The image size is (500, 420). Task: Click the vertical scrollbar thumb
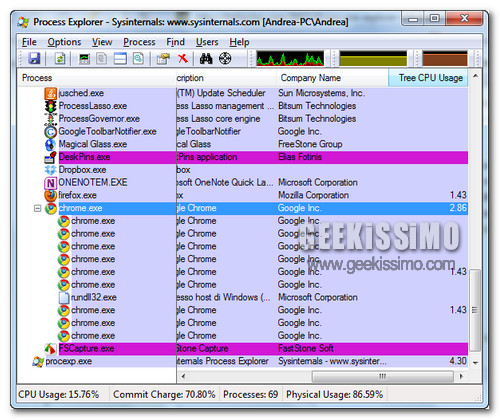(475, 310)
